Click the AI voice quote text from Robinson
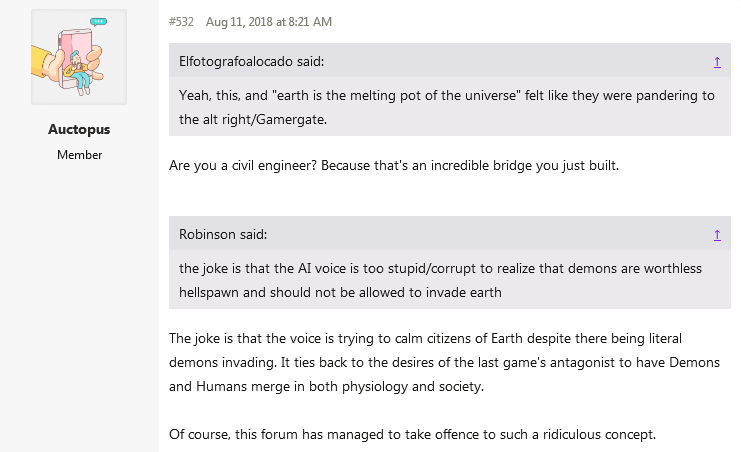 pyautogui.click(x=440, y=280)
